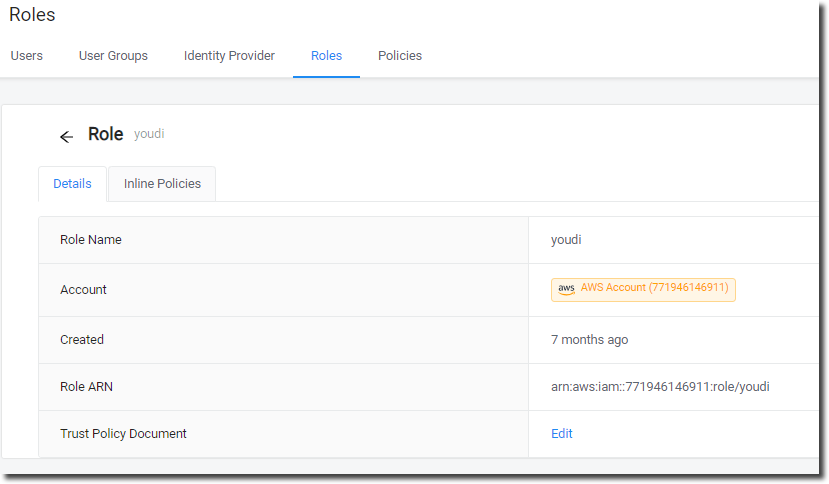This screenshot has height=484, width=829.
Task: Click the back arrow beside Role heading
Action: coord(66,137)
